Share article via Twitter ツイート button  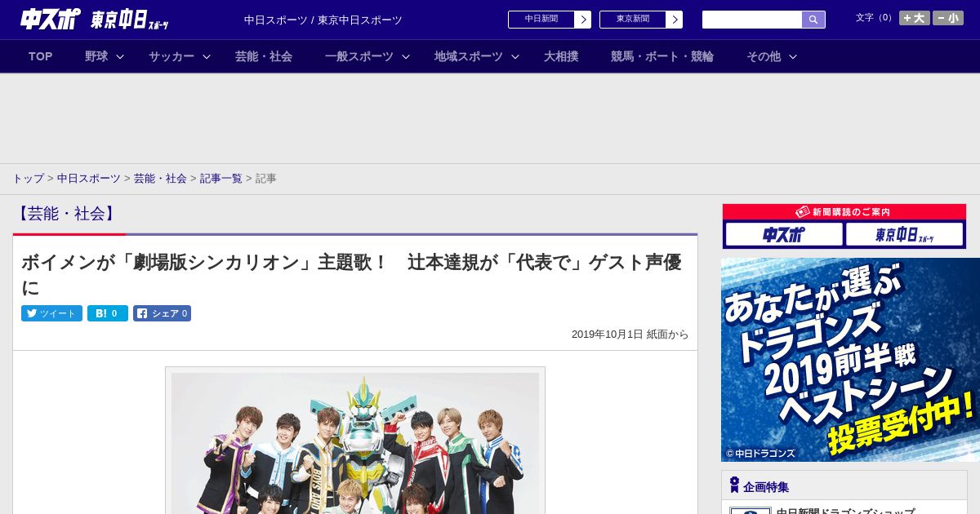(51, 313)
